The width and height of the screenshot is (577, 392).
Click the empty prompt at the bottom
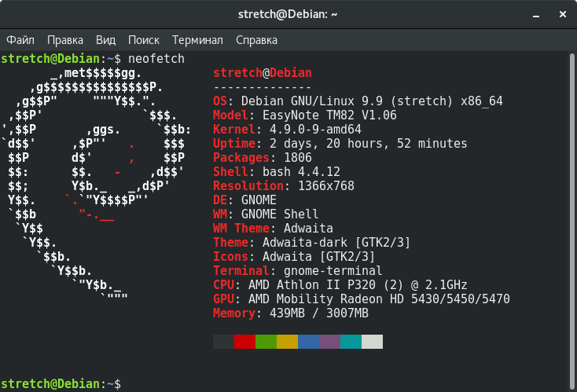61,384
